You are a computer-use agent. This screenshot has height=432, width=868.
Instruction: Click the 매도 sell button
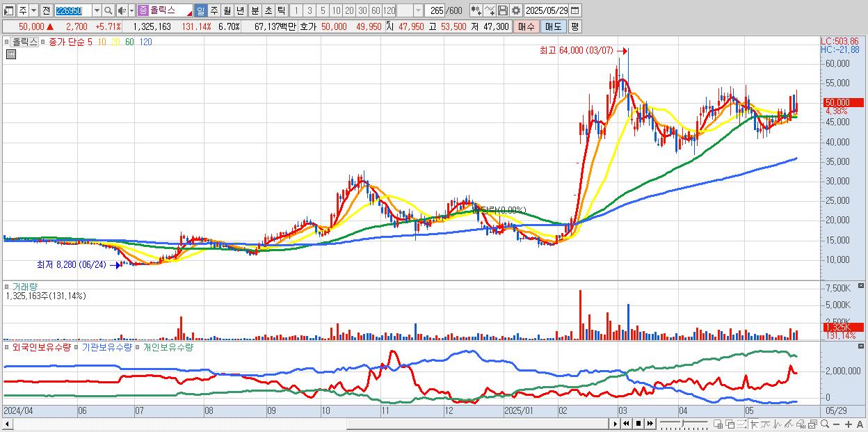pos(553,26)
